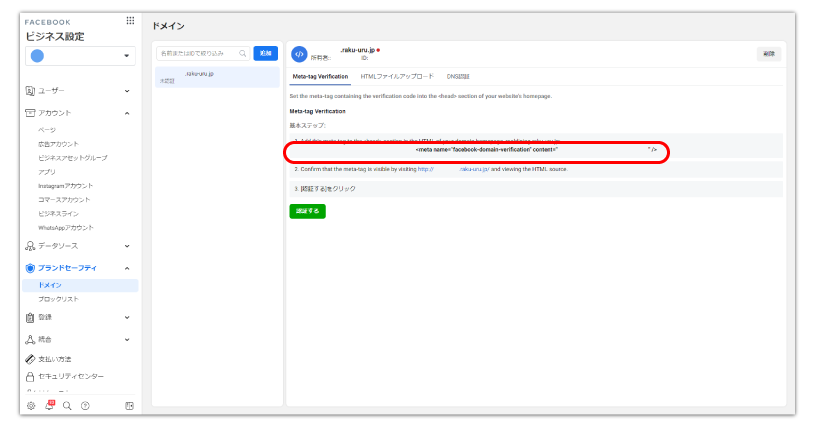Expand the 登録 section chevron
This screenshot has height=423, width=820.
pyautogui.click(x=127, y=317)
